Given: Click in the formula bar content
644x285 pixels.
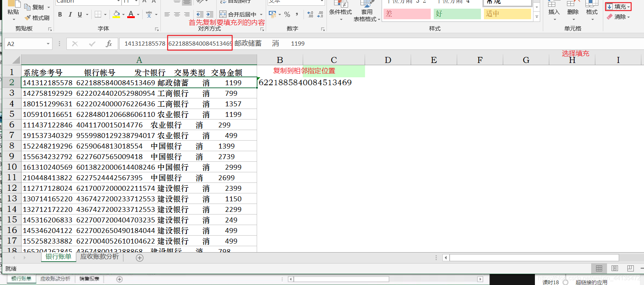Looking at the screenshot, I should 381,44.
